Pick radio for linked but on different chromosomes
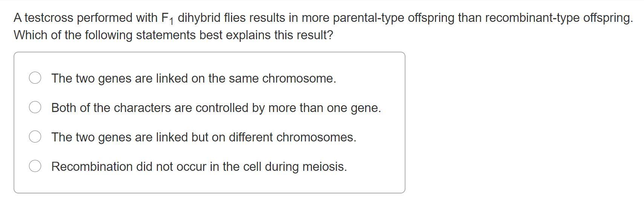 click(35, 137)
